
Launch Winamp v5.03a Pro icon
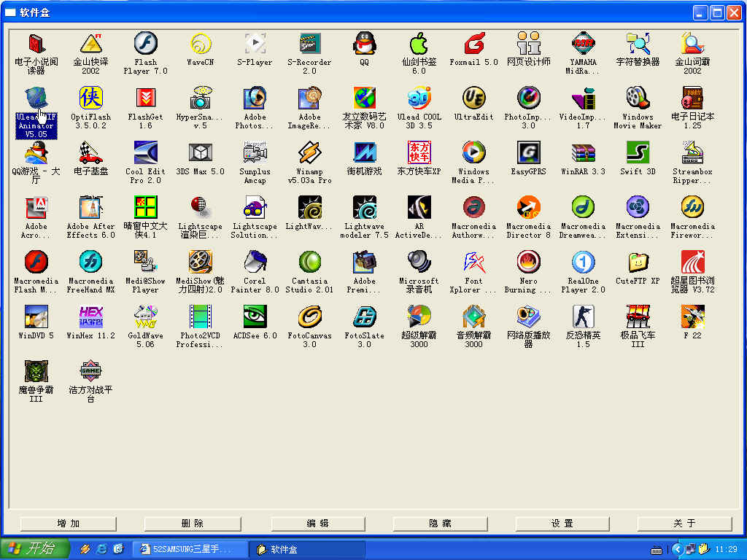coord(309,153)
